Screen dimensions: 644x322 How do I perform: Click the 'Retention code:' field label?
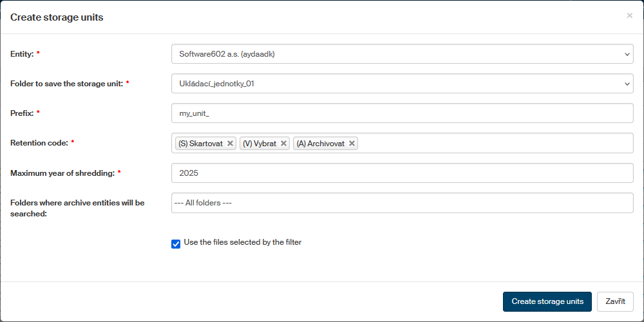tap(39, 143)
